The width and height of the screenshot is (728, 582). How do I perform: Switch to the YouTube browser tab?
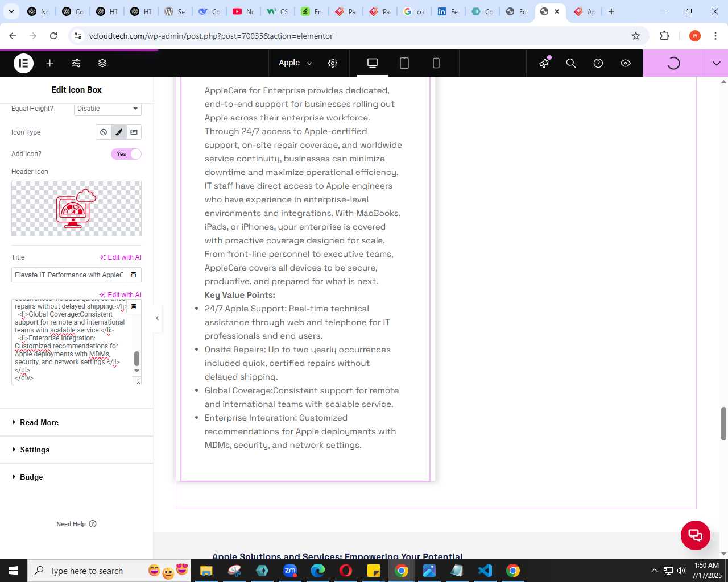click(243, 11)
